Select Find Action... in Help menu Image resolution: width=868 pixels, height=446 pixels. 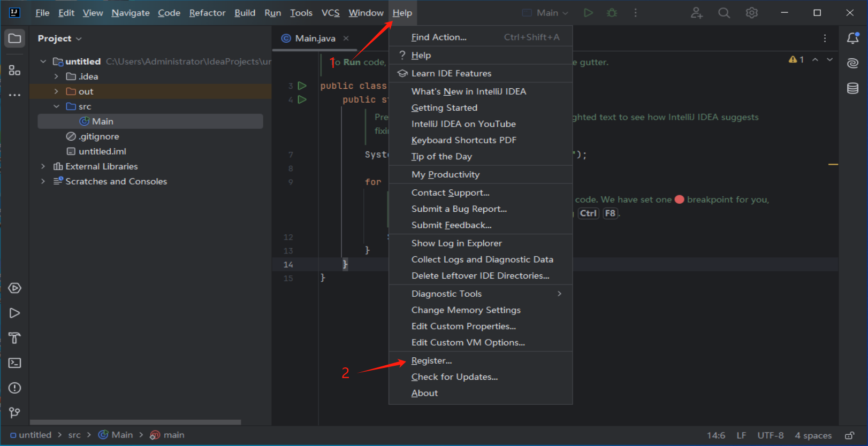(481, 37)
